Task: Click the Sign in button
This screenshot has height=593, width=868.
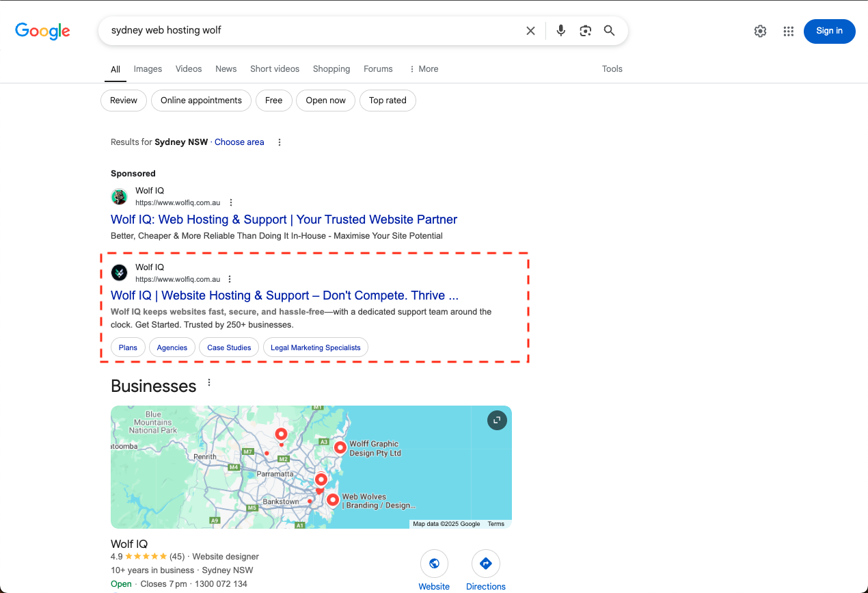Action: pyautogui.click(x=829, y=31)
